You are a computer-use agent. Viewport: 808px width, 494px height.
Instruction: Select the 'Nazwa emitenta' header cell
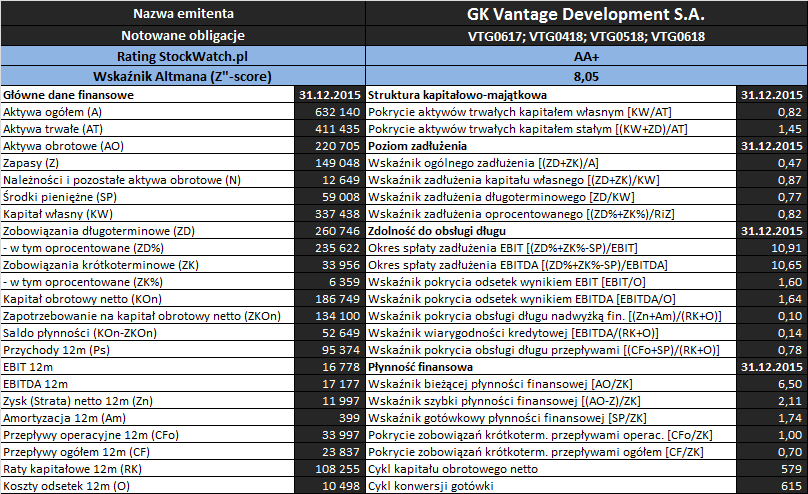tap(183, 13)
